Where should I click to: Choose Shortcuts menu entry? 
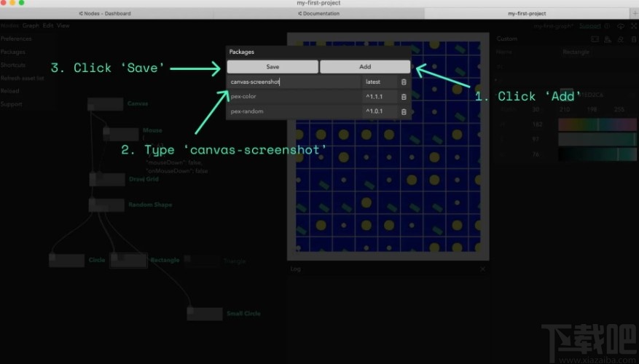[13, 65]
